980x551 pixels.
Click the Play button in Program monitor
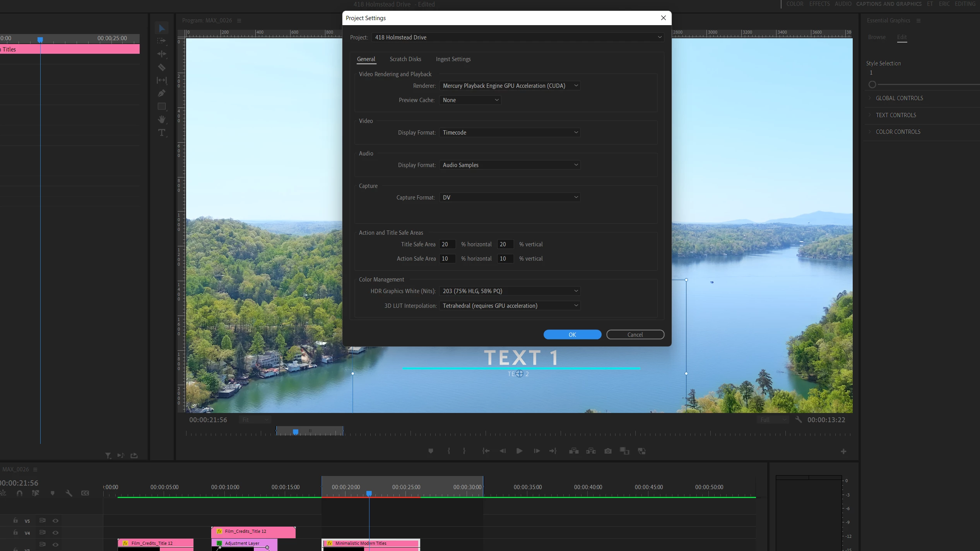click(x=519, y=451)
